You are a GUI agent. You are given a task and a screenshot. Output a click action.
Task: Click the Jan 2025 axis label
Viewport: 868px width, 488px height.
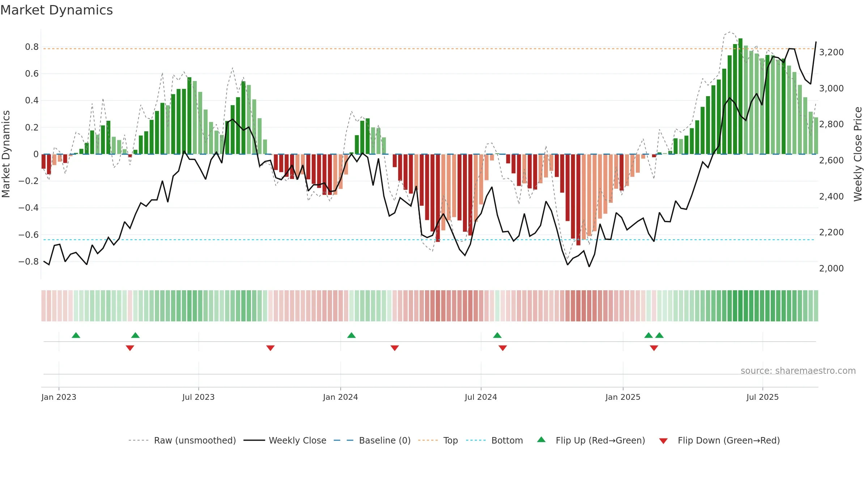point(623,397)
